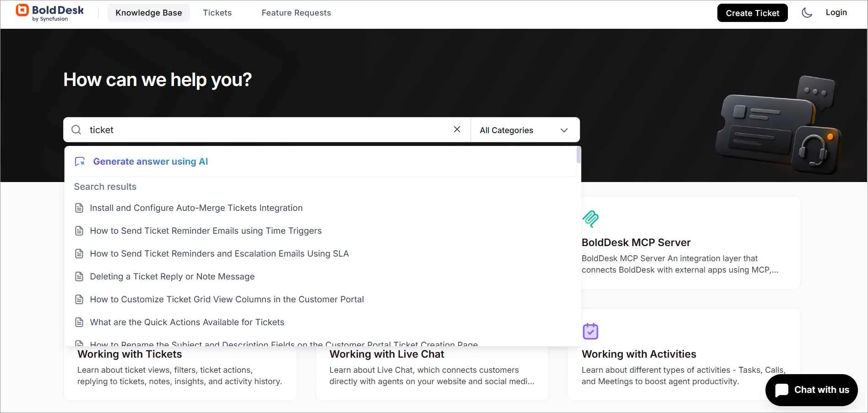The height and width of the screenshot is (413, 868).
Task: Open How to Send Ticket Reminder Emails using Time Triggers
Action: [x=206, y=231]
